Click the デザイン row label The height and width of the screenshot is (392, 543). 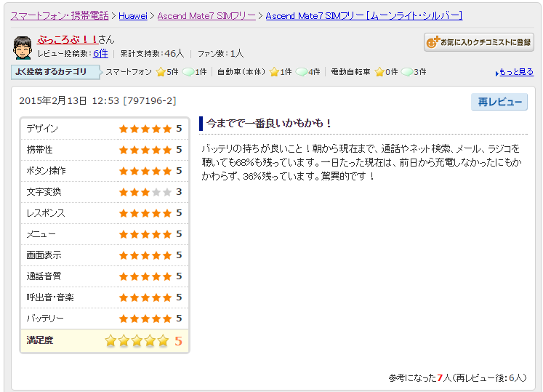[42, 129]
